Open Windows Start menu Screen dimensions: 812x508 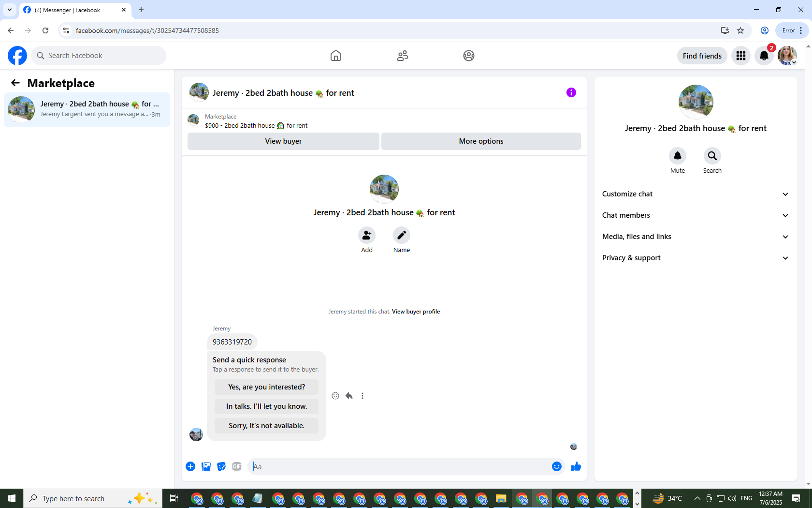(12, 498)
